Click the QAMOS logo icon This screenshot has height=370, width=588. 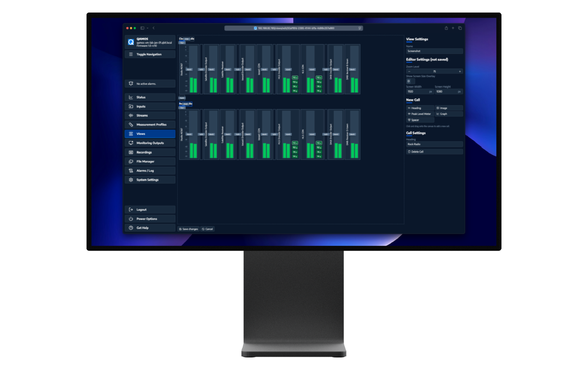pos(130,42)
